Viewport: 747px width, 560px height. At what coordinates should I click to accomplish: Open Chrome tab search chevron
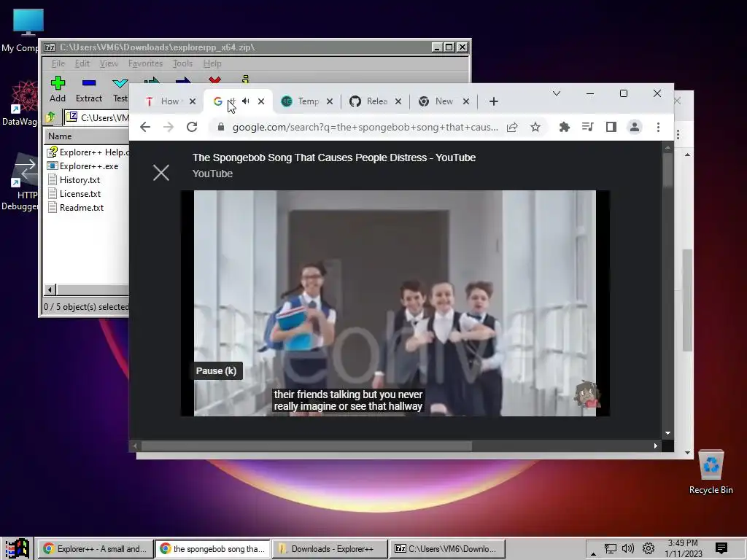[557, 93]
